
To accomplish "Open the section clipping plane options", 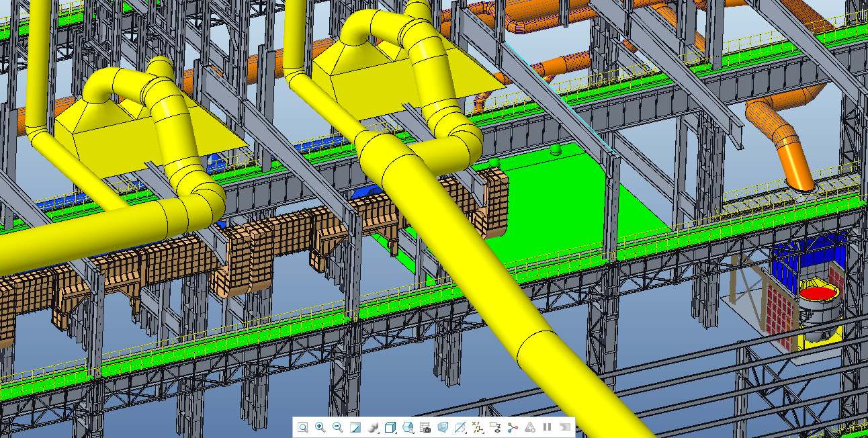I will (461, 427).
